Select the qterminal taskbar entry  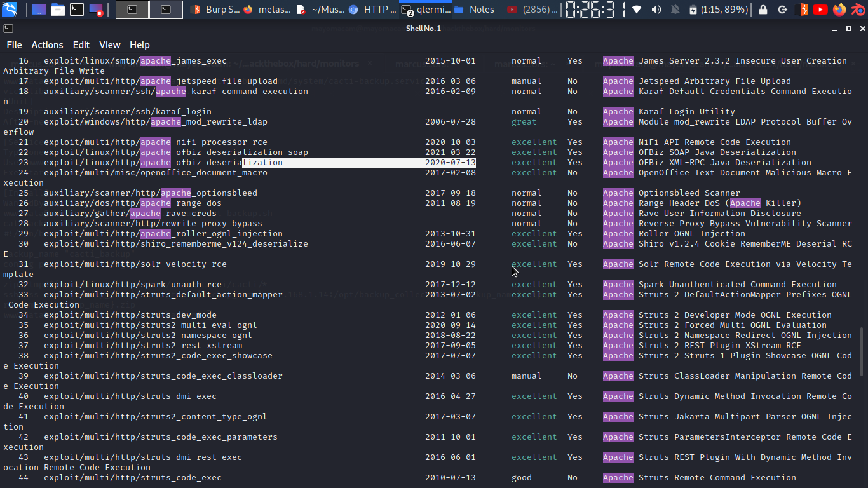pyautogui.click(x=426, y=10)
